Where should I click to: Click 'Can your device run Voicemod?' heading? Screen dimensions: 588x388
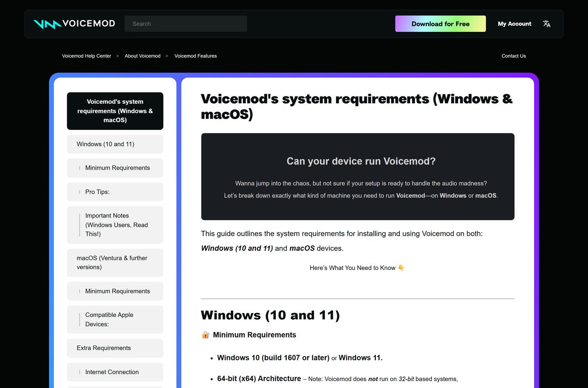point(361,161)
